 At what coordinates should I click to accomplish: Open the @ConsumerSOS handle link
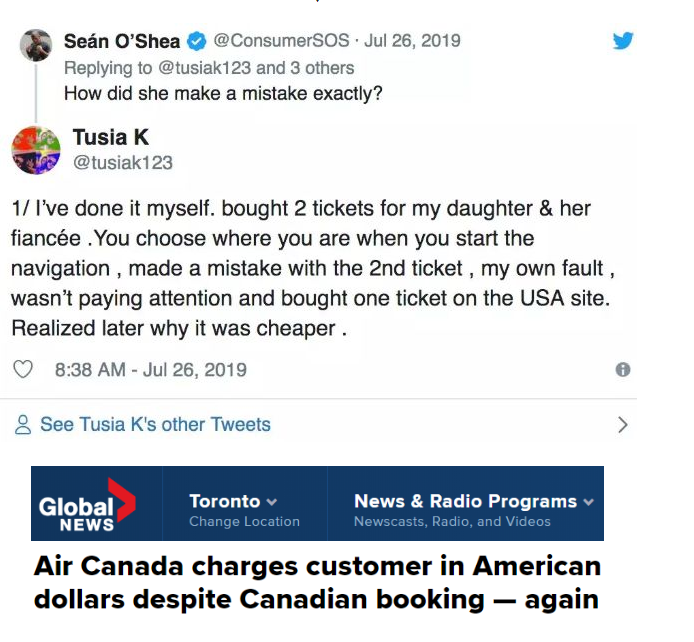pyautogui.click(x=282, y=41)
